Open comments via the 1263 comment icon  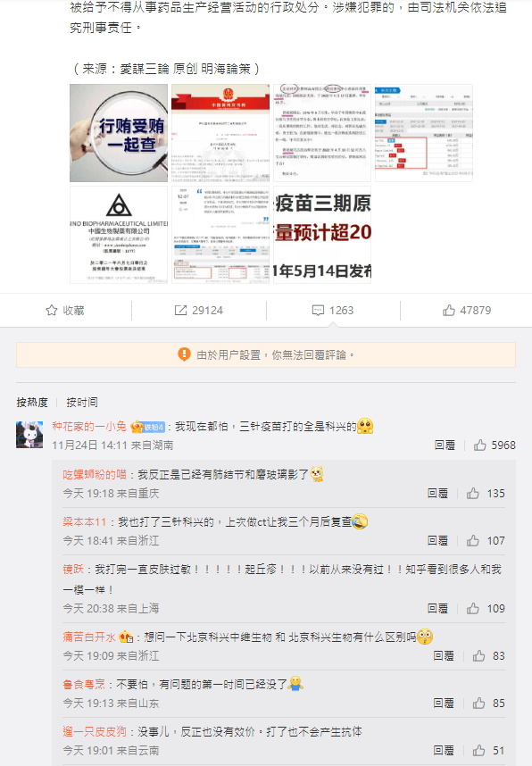(x=318, y=310)
